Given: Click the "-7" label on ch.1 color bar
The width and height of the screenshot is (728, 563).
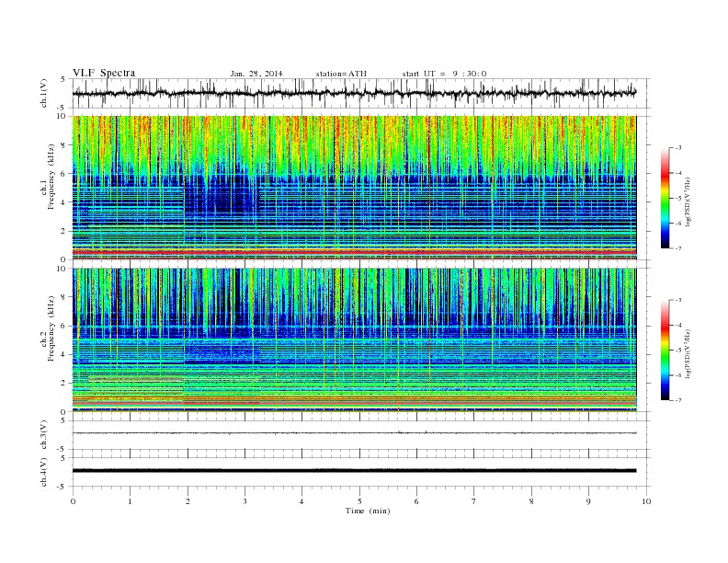Looking at the screenshot, I should click(678, 248).
